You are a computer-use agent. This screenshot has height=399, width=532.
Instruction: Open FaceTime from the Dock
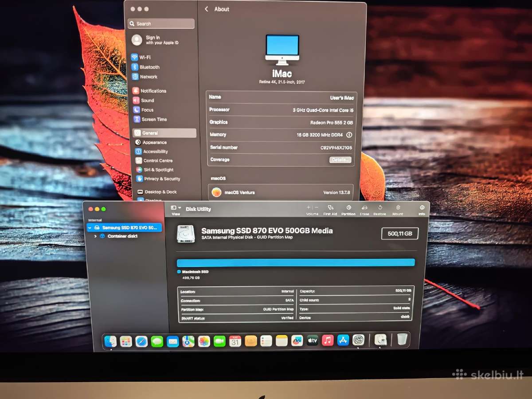pos(219,341)
